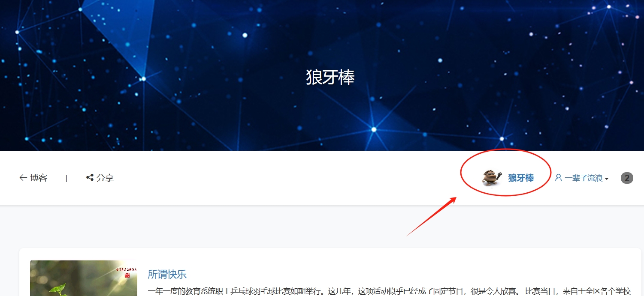The height and width of the screenshot is (296, 644).
Task: Select the 分享 label
Action: pos(105,178)
